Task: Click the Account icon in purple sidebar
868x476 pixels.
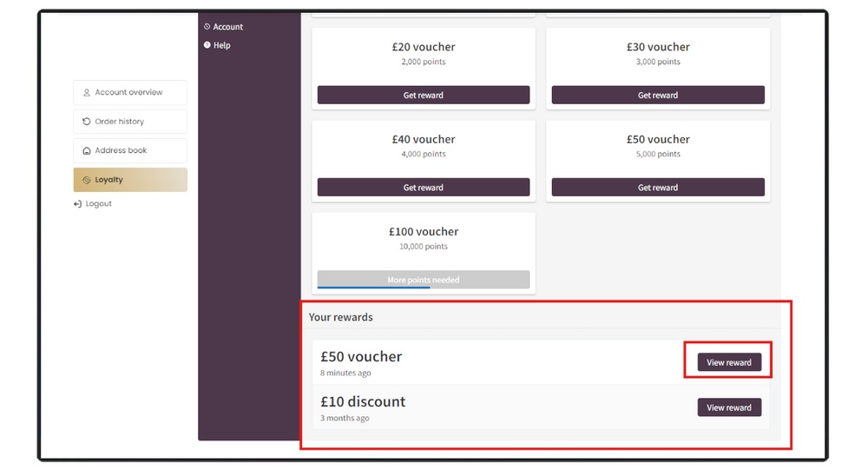Action: [207, 27]
